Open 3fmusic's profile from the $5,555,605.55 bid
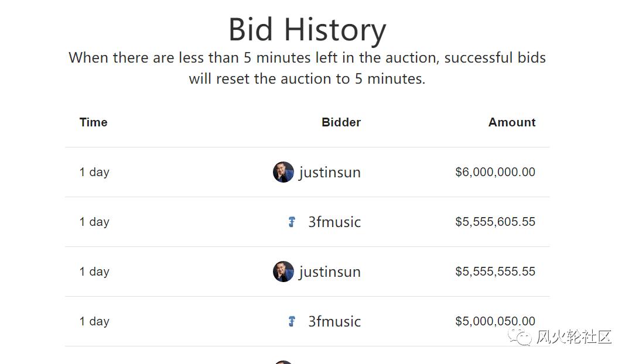The width and height of the screenshot is (632, 364). pos(334,222)
